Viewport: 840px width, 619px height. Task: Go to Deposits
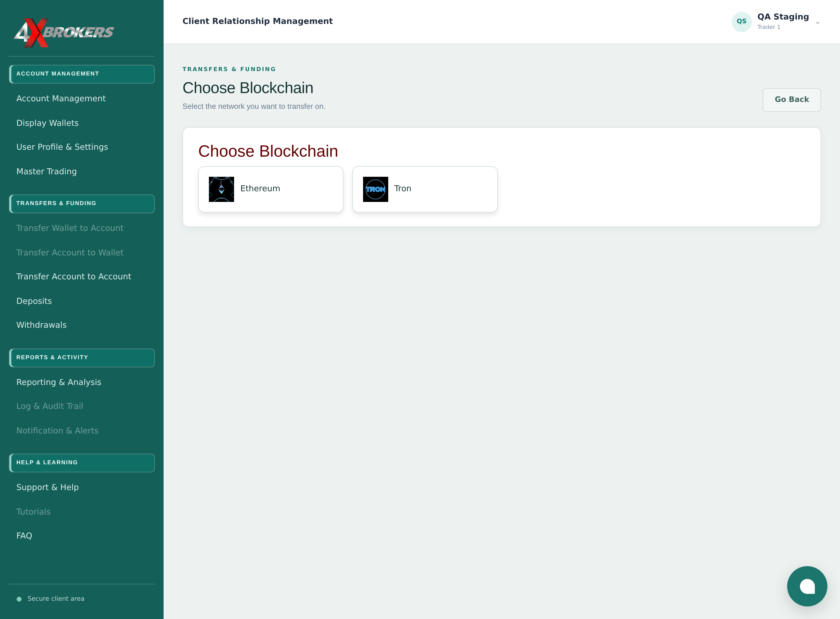34,301
